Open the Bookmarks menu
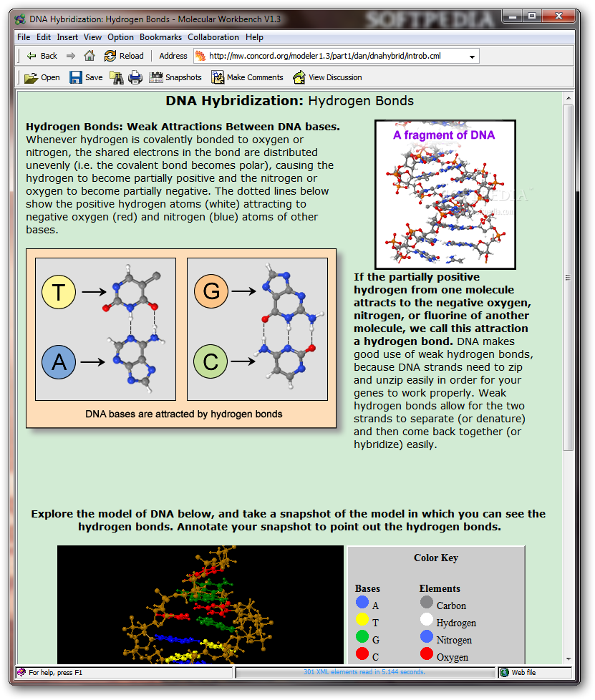 pos(160,37)
